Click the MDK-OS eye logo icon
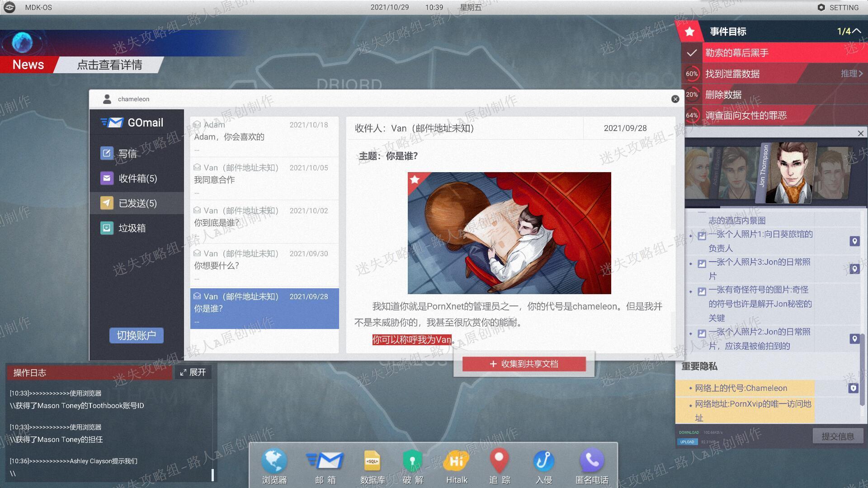 (x=9, y=7)
